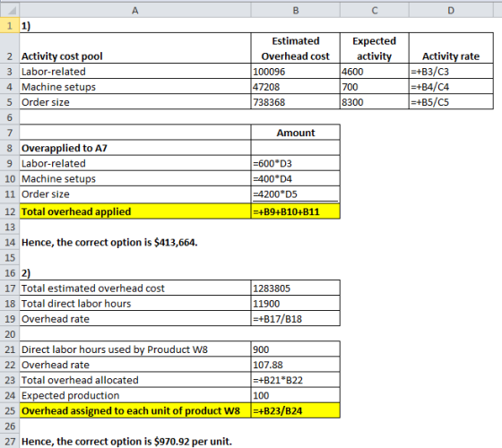This screenshot has width=502, height=448.
Task: Select row 25 header
Action: coord(10,410)
